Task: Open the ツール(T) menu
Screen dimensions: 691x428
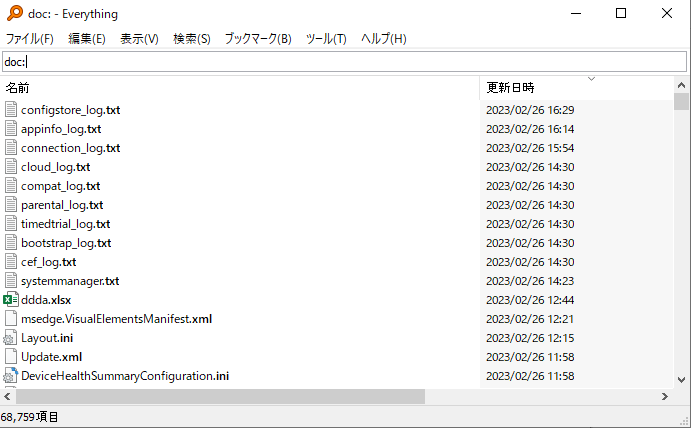Action: click(x=326, y=39)
